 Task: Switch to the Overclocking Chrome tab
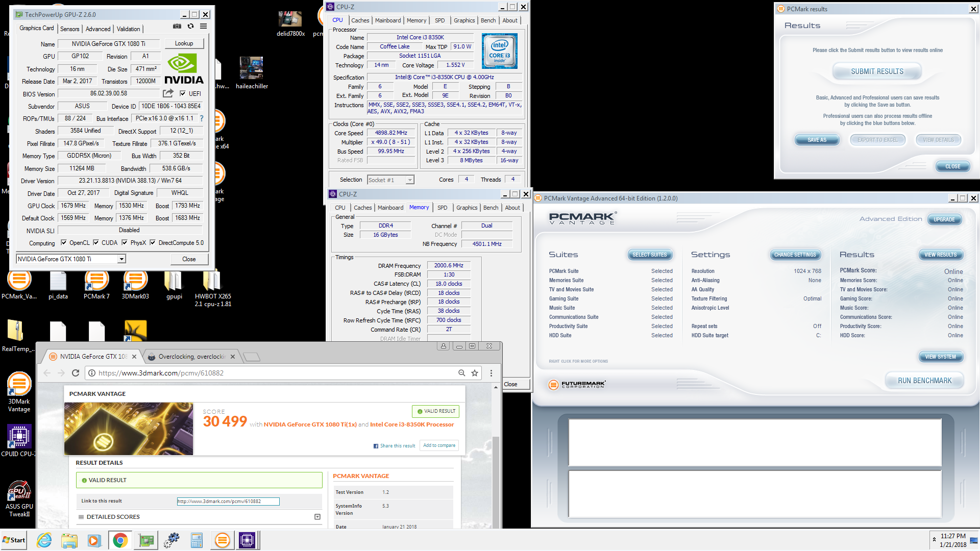(192, 357)
